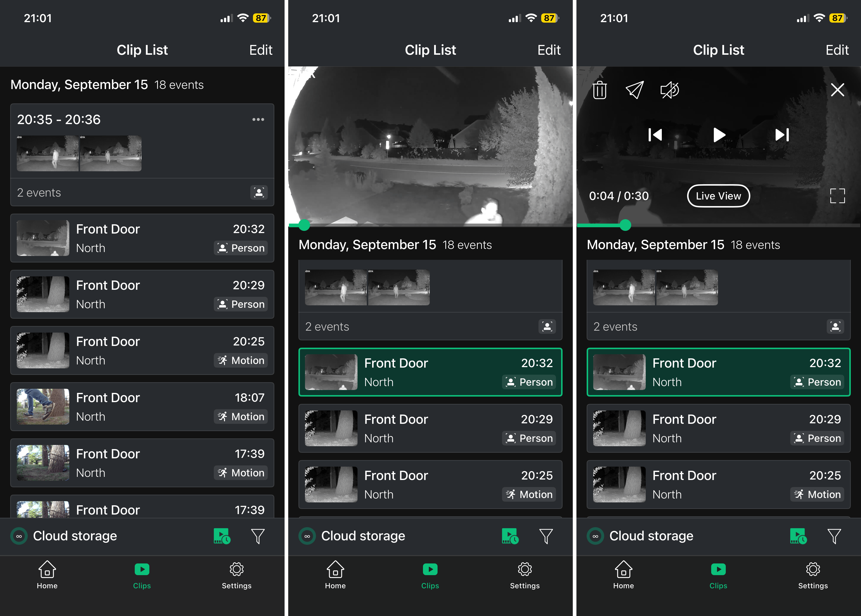Switch to the Clips tab on the right screen

point(718,575)
